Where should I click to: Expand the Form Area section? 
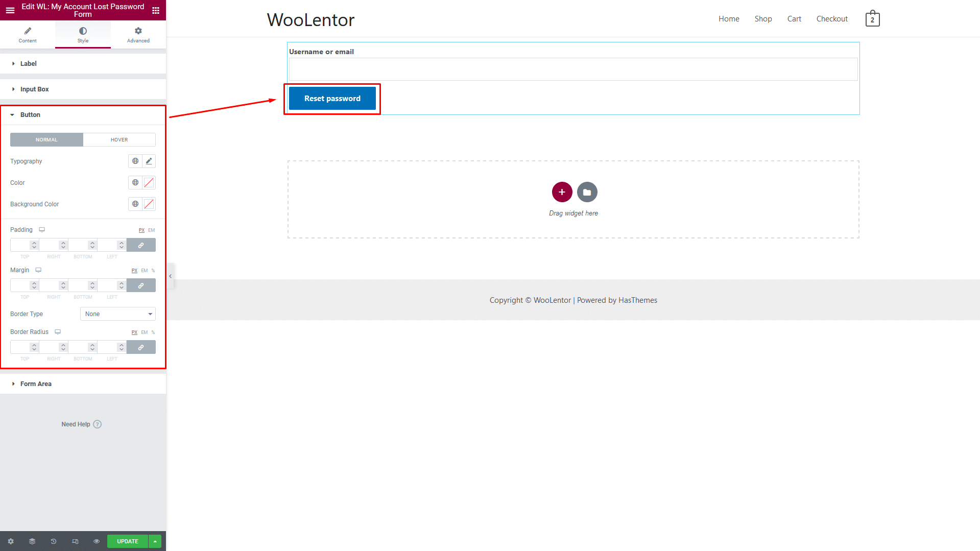pyautogui.click(x=36, y=384)
